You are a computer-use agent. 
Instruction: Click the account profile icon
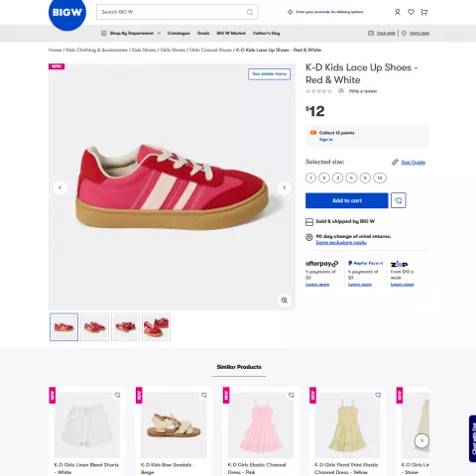(x=398, y=12)
